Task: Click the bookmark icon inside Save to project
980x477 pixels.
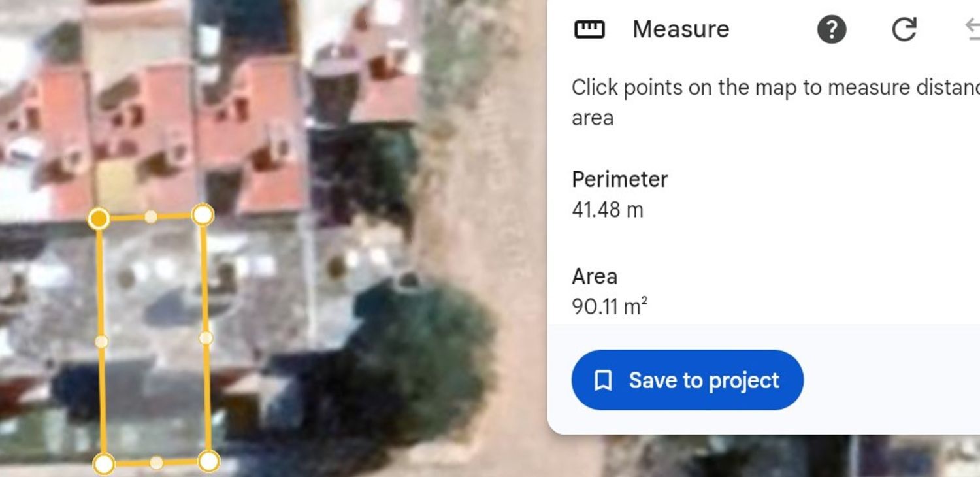Action: [603, 380]
